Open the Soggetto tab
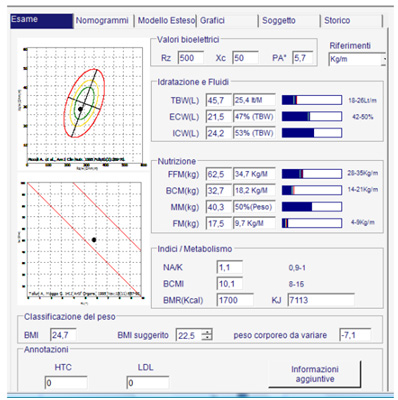Screen dimensions: 398x400 pyautogui.click(x=289, y=21)
